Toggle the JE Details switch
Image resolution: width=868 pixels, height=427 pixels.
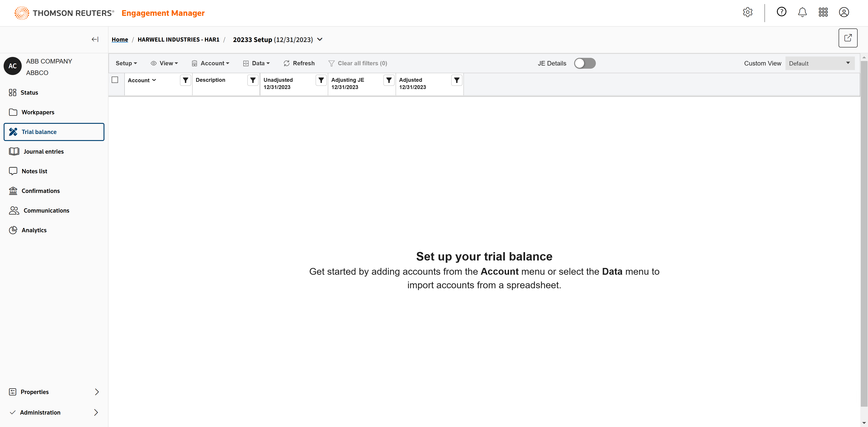click(x=585, y=63)
